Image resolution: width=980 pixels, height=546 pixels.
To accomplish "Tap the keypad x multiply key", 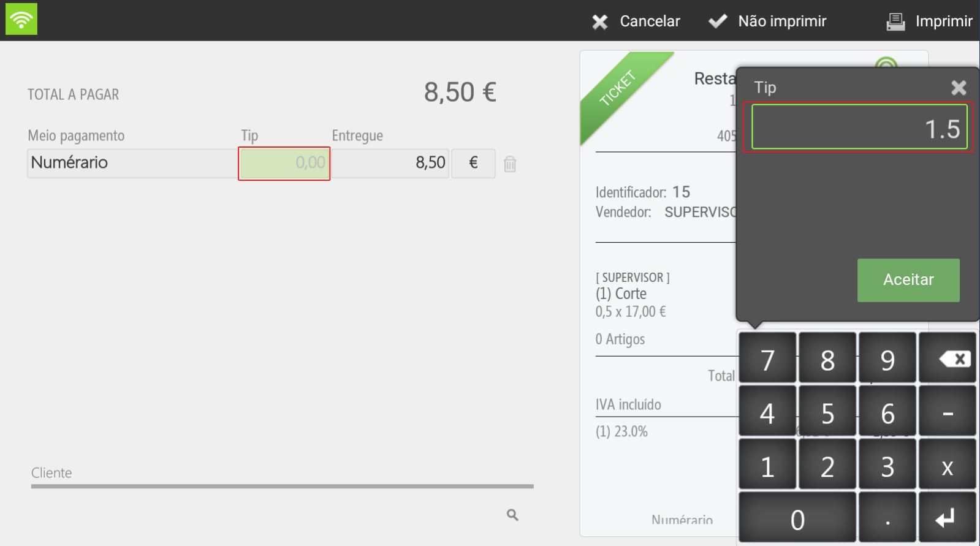I will [948, 464].
